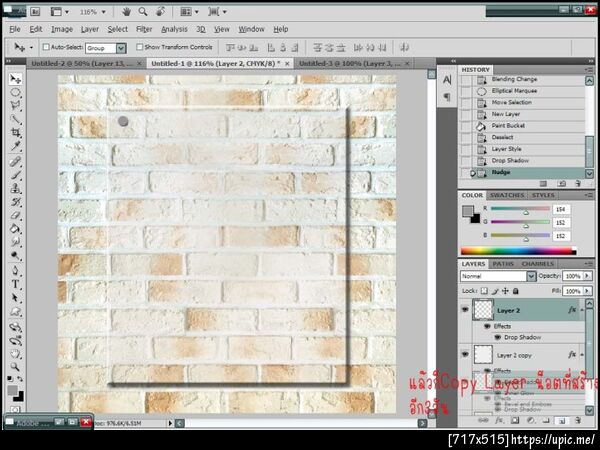Open the Fill slider arrow

point(587,291)
